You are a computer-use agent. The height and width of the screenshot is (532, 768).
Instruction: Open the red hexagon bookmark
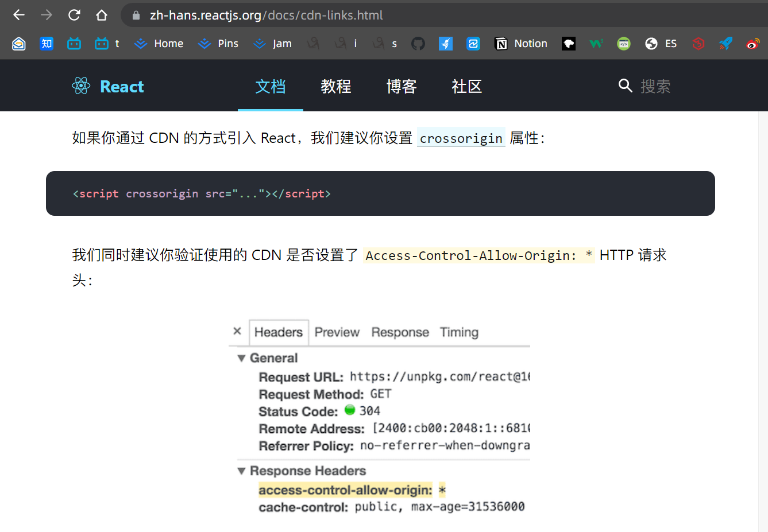(698, 44)
